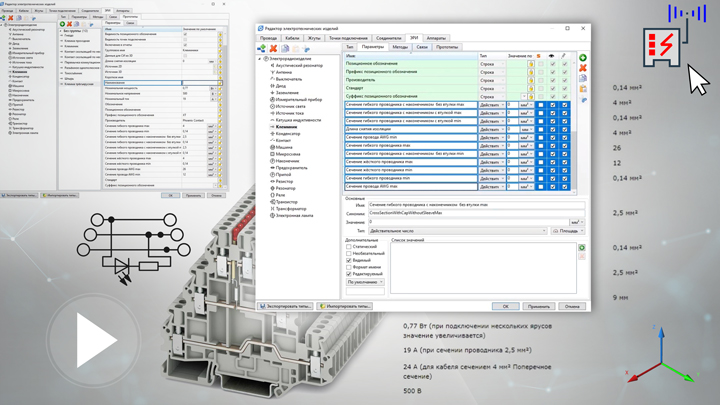Toggle static checkbox in Сечение гибкого проводника min row
Screen dimensions: 720x405
point(541,179)
